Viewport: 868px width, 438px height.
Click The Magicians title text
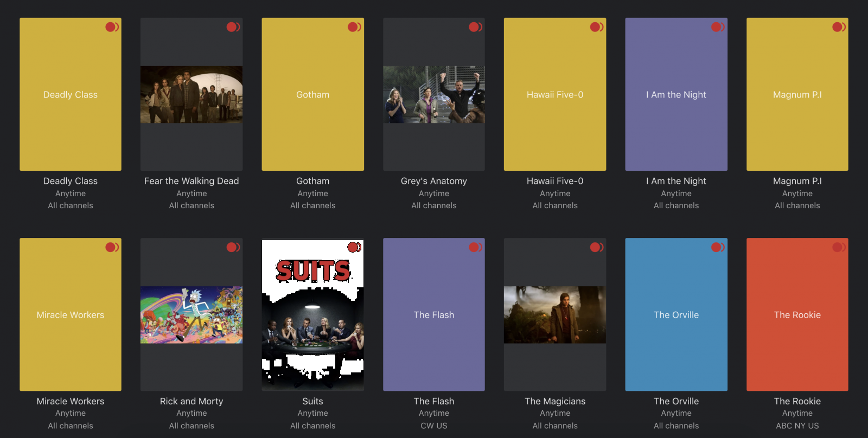[x=555, y=401]
